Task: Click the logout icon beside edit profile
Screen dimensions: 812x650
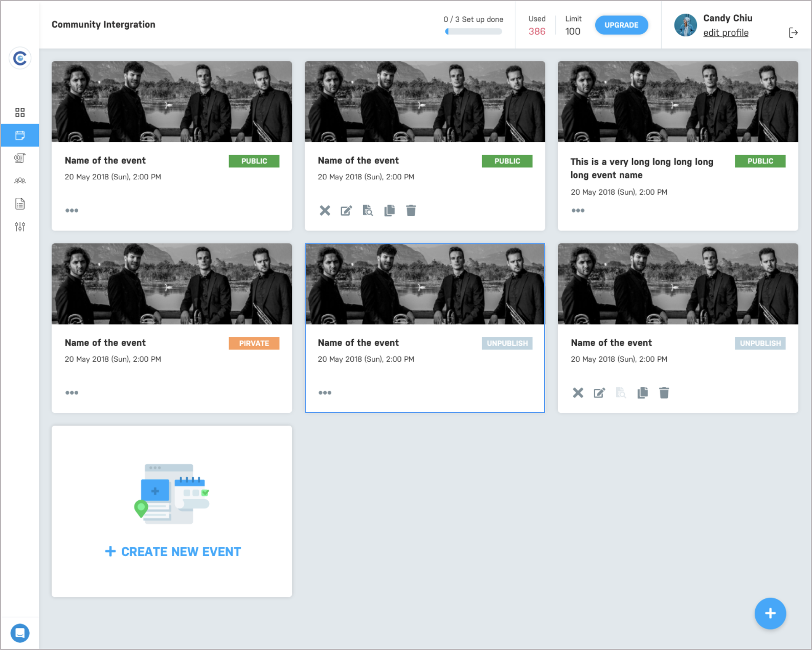Action: pos(793,33)
